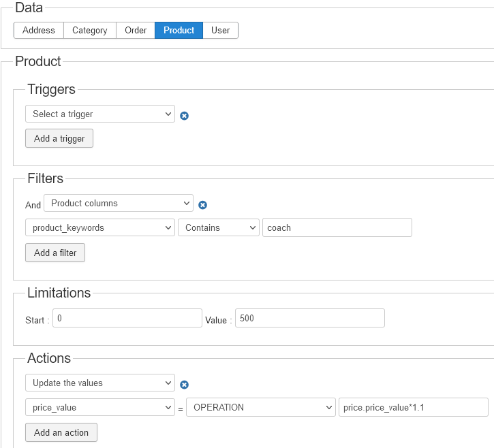The image size is (494, 448).
Task: Expand the Product columns filter type dropdown
Action: (x=118, y=203)
